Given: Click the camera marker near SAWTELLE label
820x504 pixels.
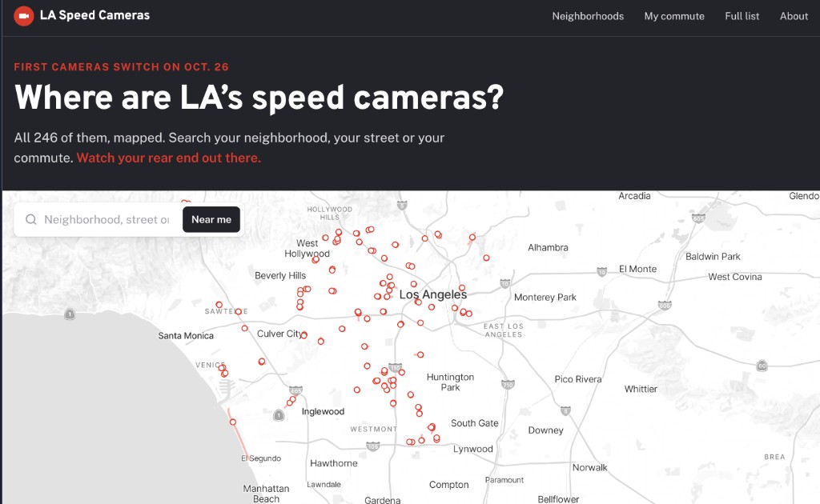Looking at the screenshot, I should pos(239,311).
